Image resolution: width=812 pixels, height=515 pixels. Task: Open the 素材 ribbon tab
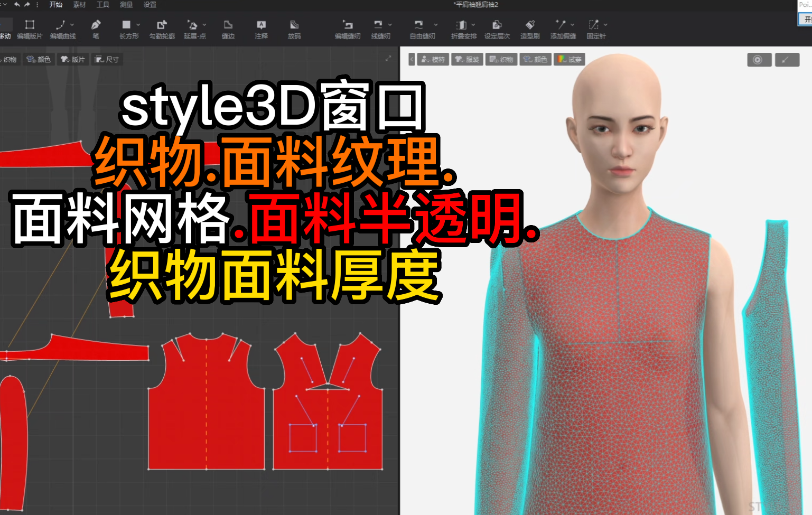pos(79,5)
